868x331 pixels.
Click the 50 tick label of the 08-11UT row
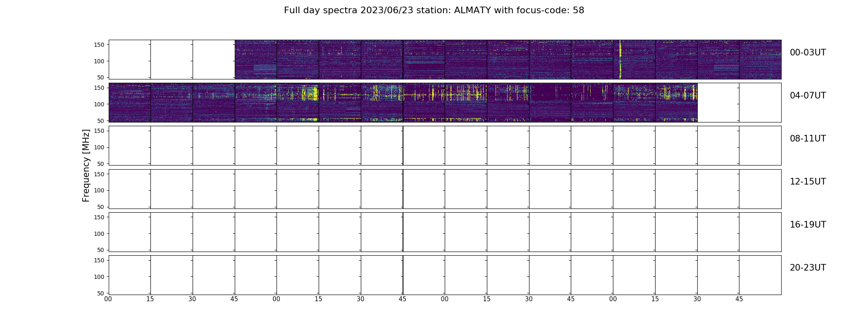[x=101, y=164]
